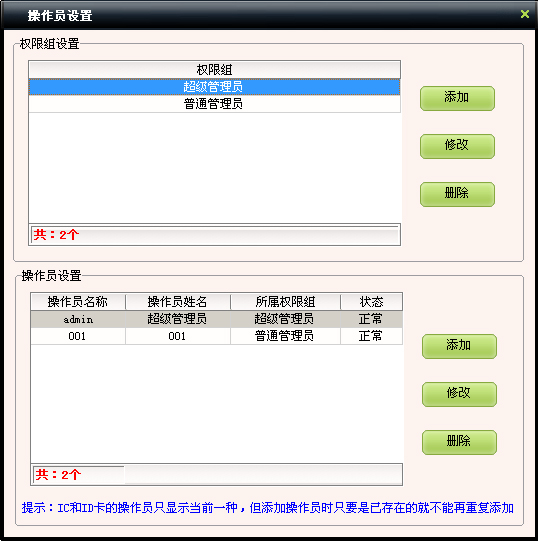Image resolution: width=538 pixels, height=541 pixels.
Task: Select the admin operator row
Action: pyautogui.click(x=216, y=319)
